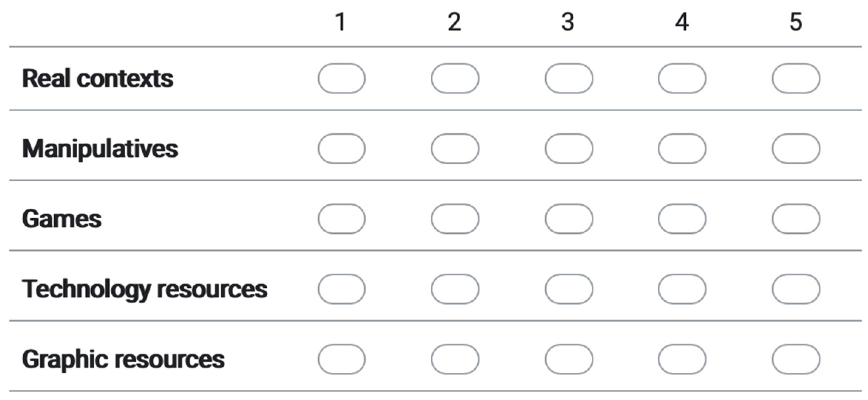The height and width of the screenshot is (400, 868).
Task: Pick 4 in the Technology resources row
Action: click(682, 289)
